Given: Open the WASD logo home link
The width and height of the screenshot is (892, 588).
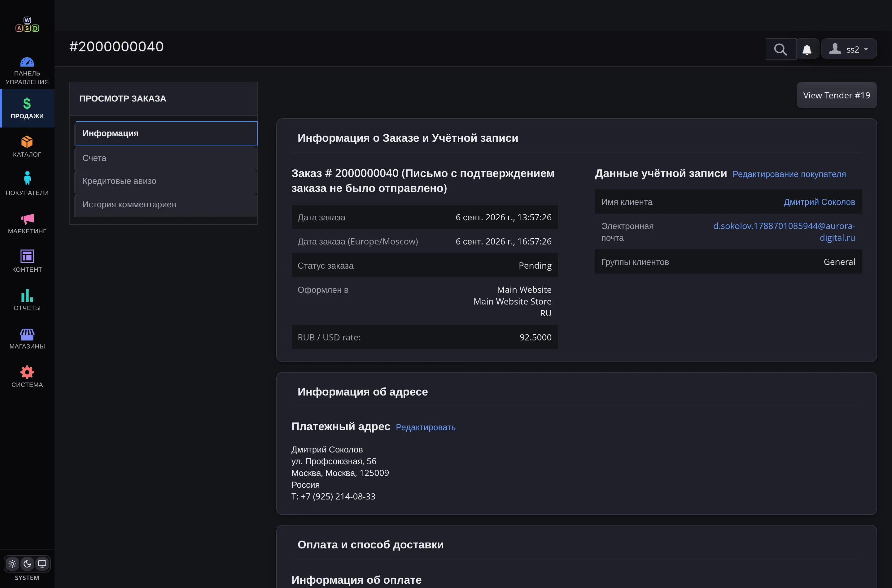Looking at the screenshot, I should tap(27, 24).
